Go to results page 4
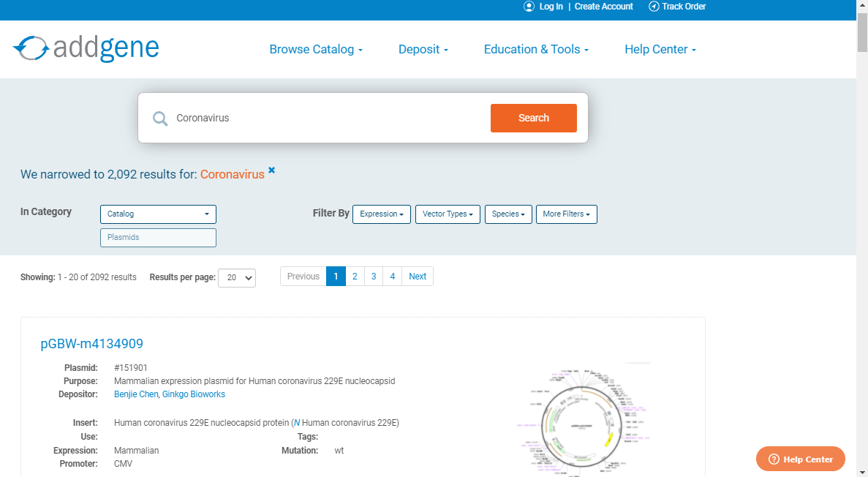Image resolution: width=868 pixels, height=477 pixels. point(393,277)
